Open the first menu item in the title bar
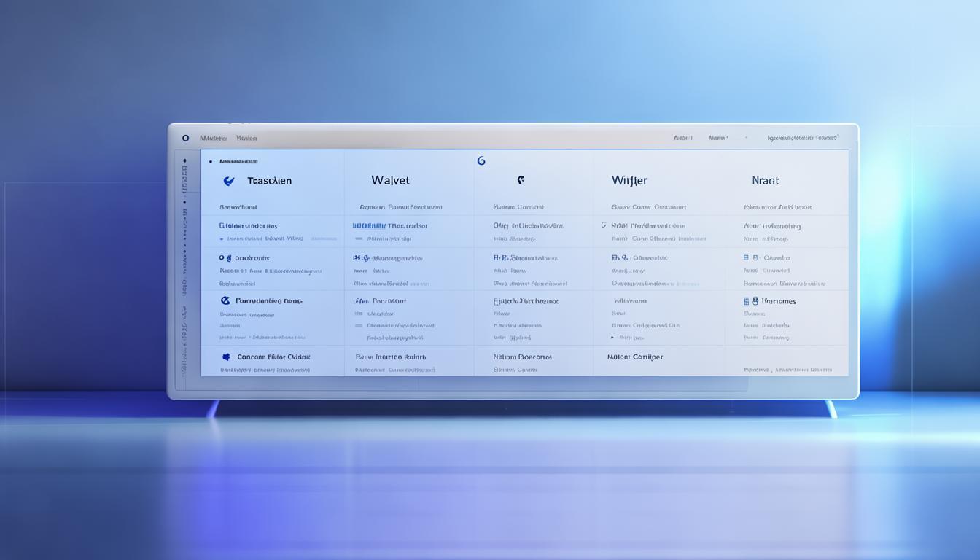 tap(214, 138)
